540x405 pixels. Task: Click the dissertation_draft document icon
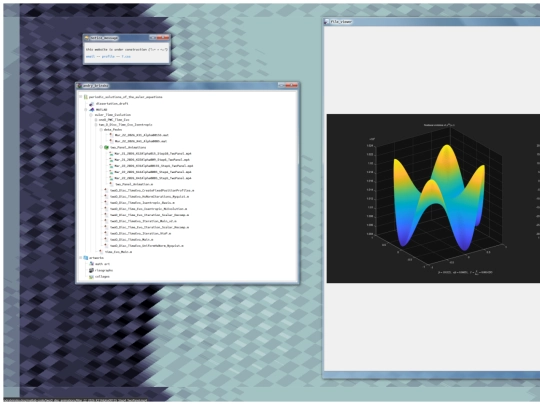click(x=91, y=104)
